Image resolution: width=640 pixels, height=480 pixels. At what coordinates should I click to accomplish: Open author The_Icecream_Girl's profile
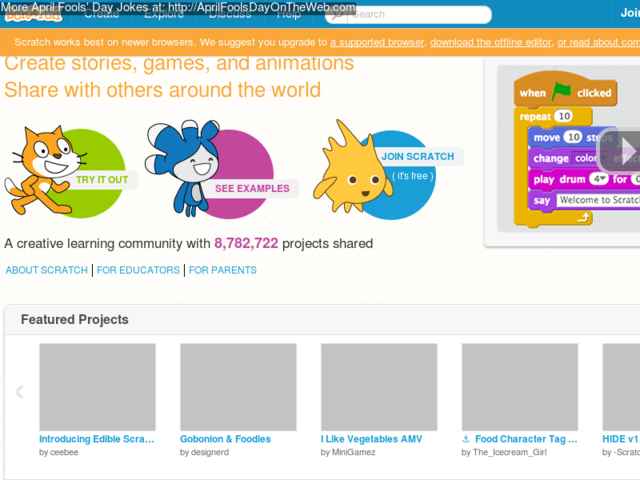509,452
